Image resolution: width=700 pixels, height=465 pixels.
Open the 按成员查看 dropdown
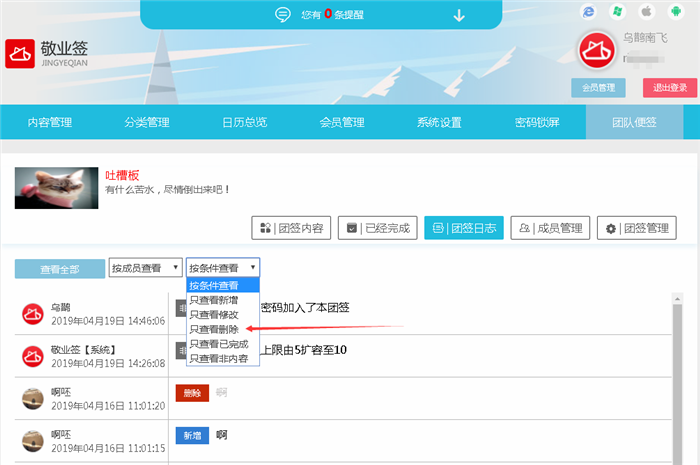coord(145,268)
